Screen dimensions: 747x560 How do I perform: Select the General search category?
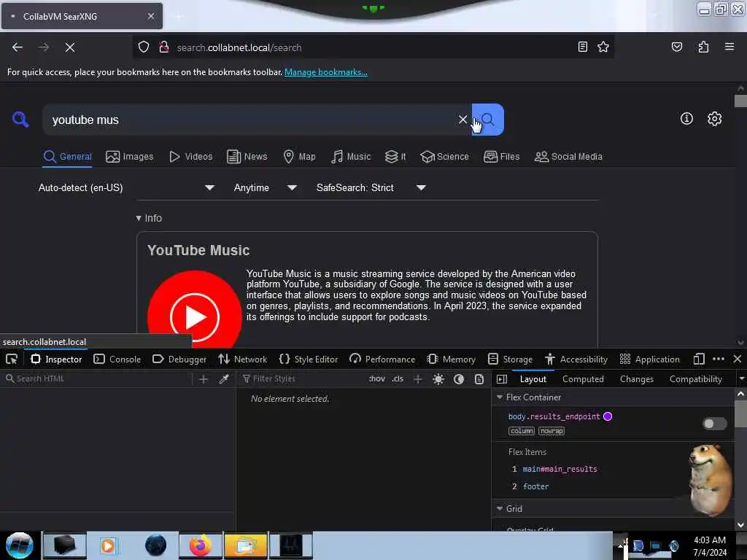(67, 157)
